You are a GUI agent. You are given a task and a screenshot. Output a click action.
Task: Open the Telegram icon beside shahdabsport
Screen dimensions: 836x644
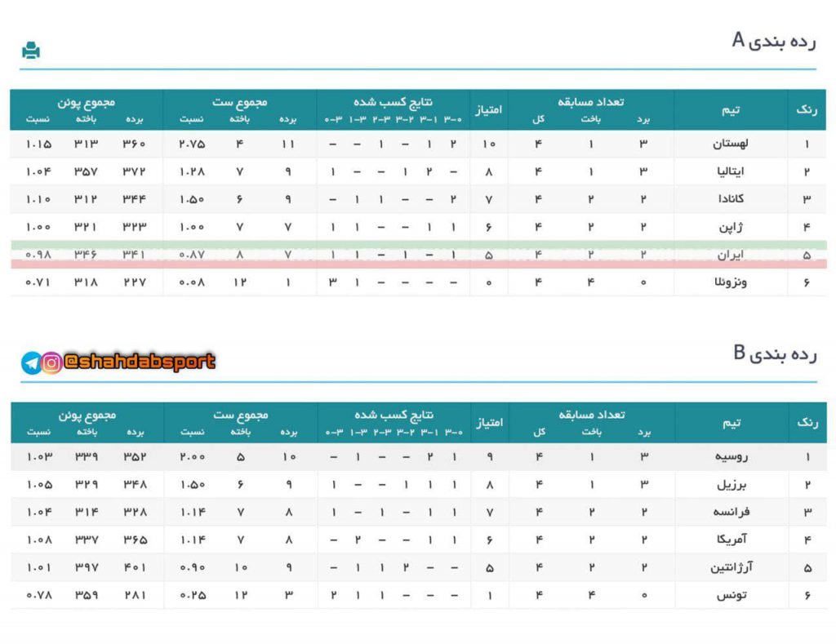[31, 363]
